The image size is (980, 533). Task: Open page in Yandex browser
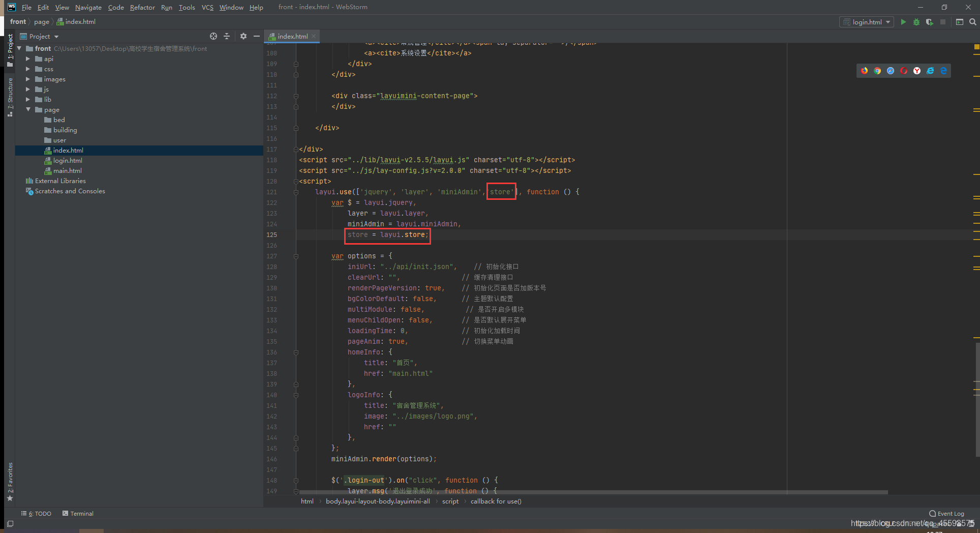click(917, 71)
